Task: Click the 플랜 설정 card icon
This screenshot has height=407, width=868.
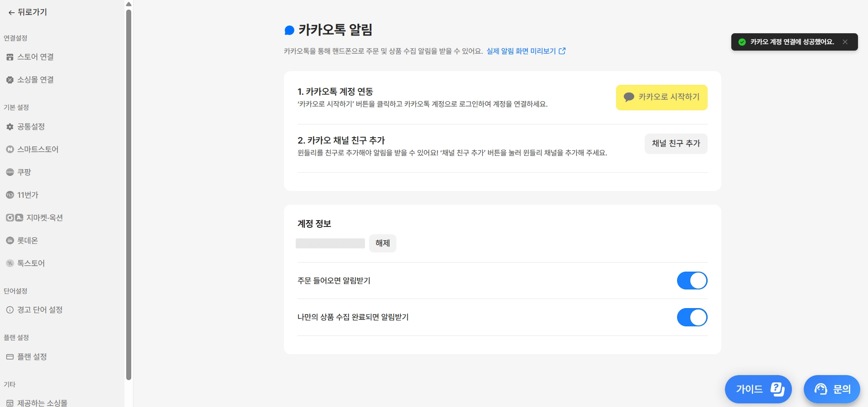Action: click(x=10, y=357)
